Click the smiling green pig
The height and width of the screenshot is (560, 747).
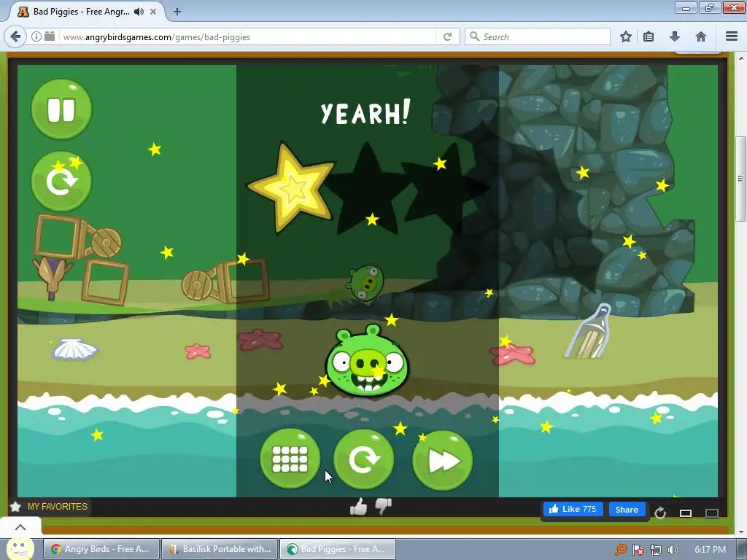point(367,361)
